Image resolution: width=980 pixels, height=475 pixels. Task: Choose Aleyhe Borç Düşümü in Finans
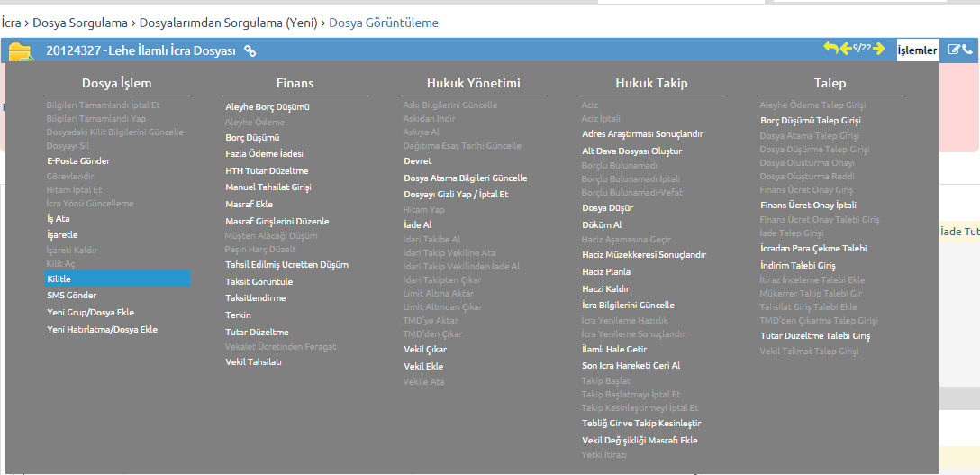[268, 107]
